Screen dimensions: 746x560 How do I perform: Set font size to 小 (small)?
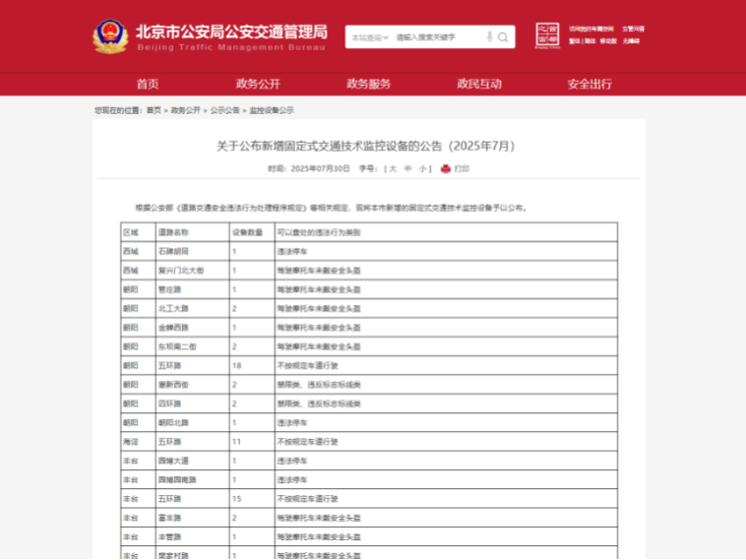pos(421,168)
